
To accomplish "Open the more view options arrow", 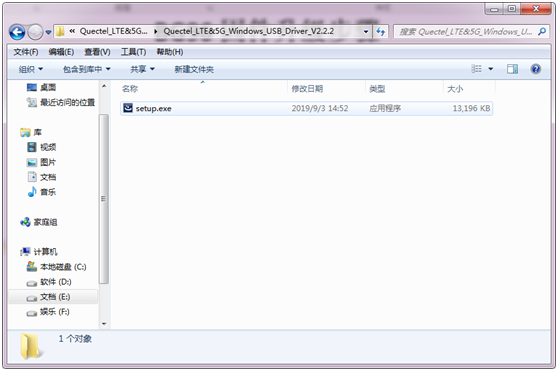I will 490,69.
